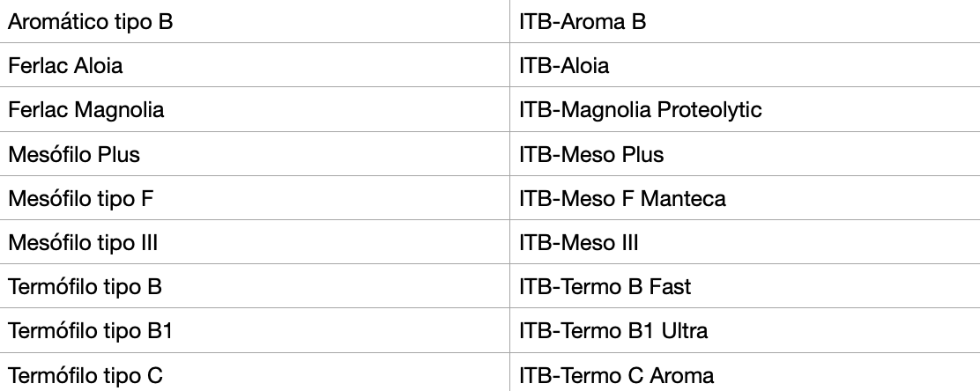980x391 pixels.
Task: Click the "Mesófilo Plus" cell
Action: point(74,155)
